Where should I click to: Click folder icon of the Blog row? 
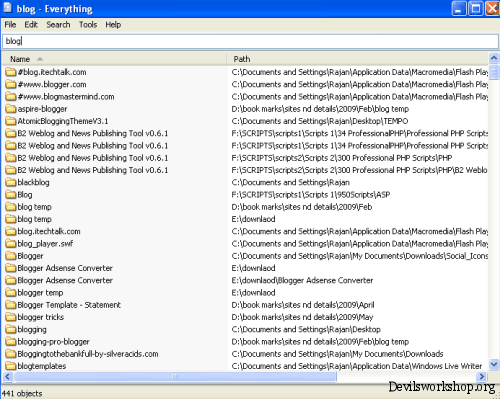click(x=11, y=195)
